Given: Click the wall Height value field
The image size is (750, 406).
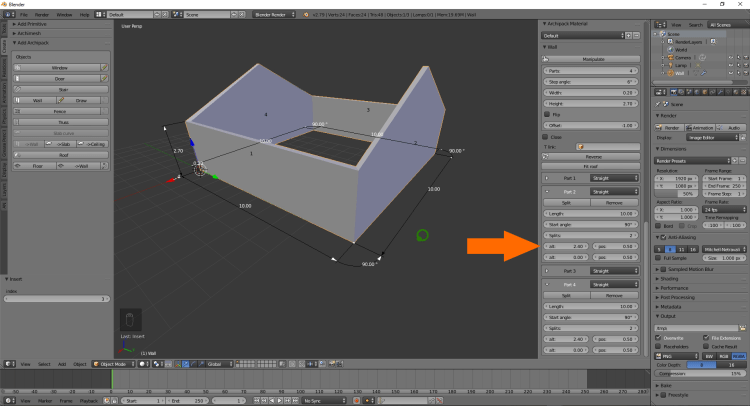Looking at the screenshot, I should pyautogui.click(x=590, y=103).
